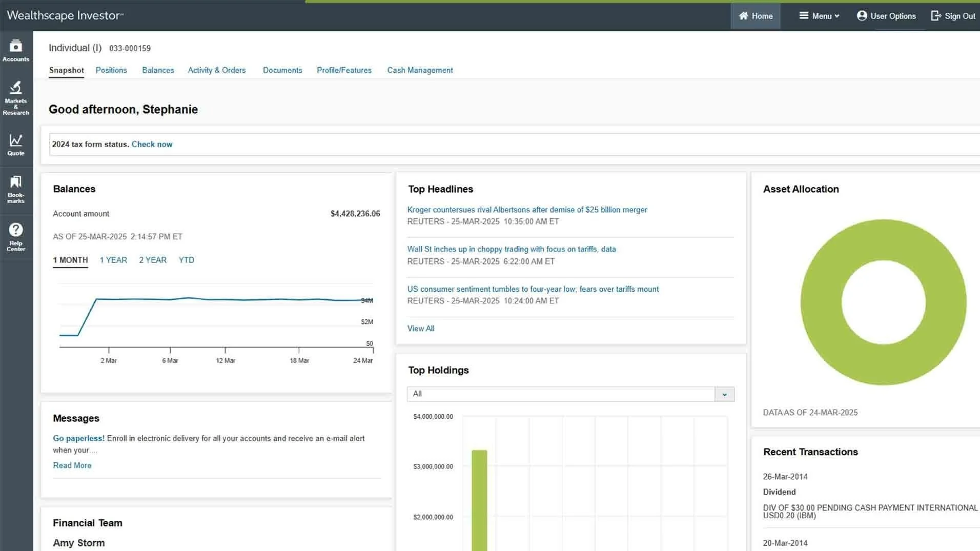The image size is (980, 551).
Task: Click the Individual (I) account title
Action: [75, 48]
